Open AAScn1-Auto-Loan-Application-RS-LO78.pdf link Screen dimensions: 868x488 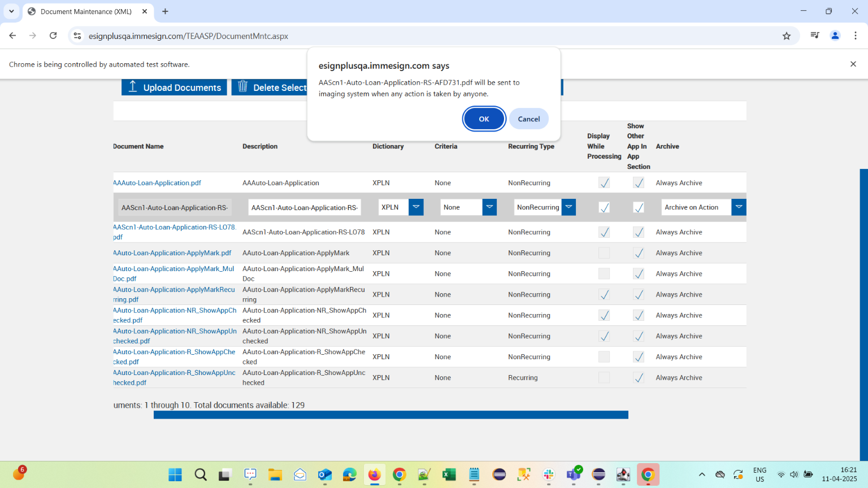click(x=175, y=232)
